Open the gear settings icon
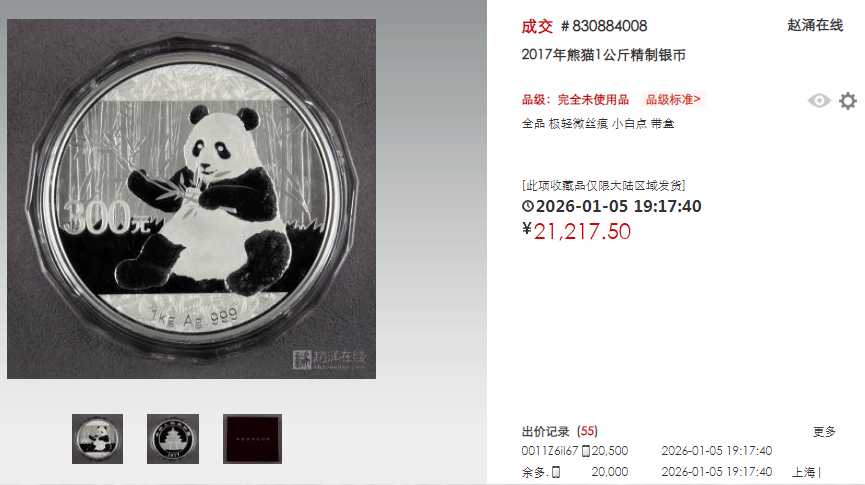 [x=848, y=100]
